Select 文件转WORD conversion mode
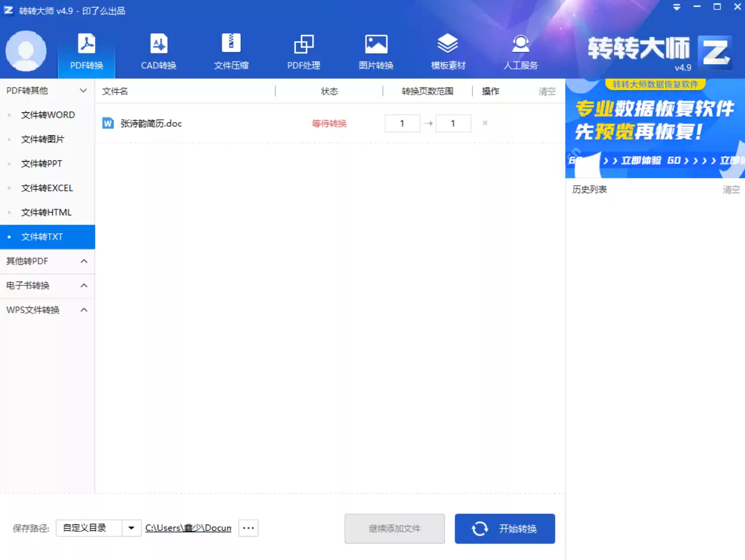This screenshot has width=745, height=560. tap(49, 115)
